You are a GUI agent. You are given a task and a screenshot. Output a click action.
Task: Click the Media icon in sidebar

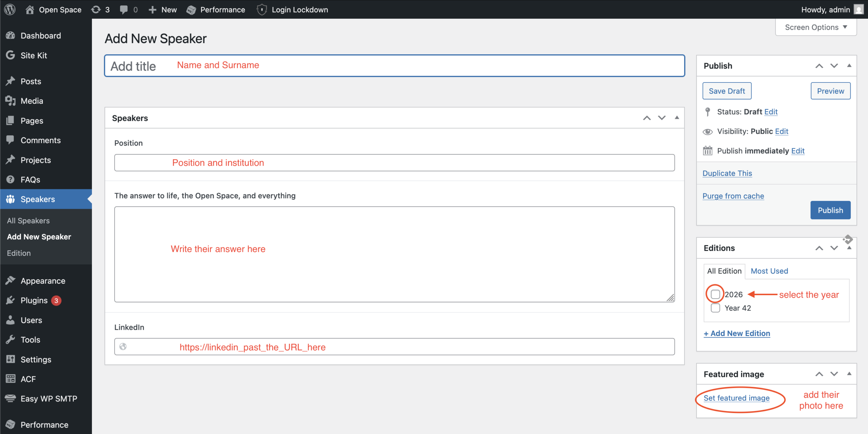pos(11,101)
